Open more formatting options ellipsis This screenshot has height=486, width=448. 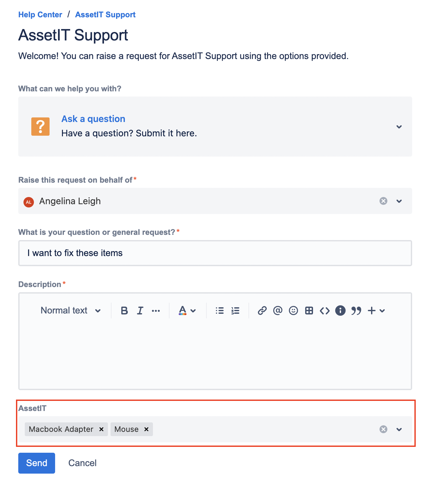(x=156, y=311)
